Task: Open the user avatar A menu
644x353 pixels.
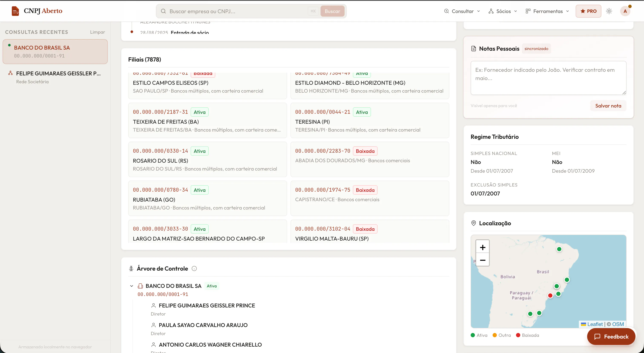Action: coord(625,11)
